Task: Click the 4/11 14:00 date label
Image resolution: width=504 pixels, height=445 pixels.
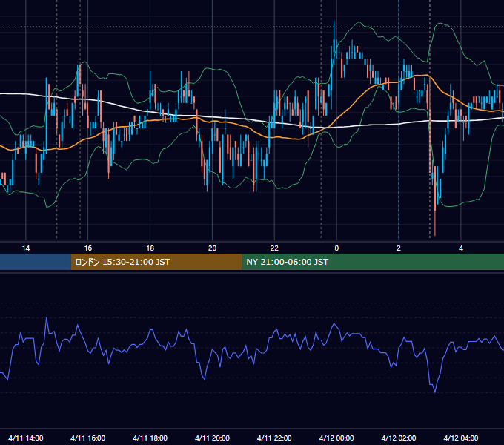Action: coord(26,438)
